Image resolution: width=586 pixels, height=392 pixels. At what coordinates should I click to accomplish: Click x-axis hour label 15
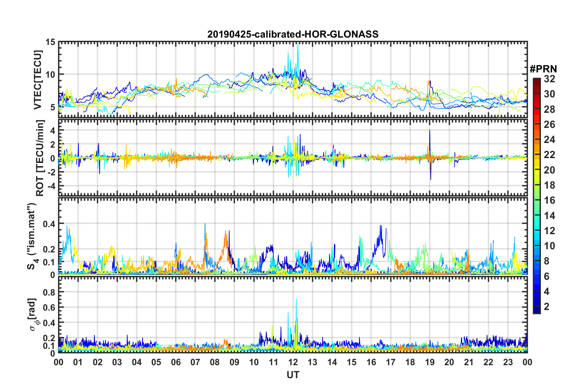352,362
